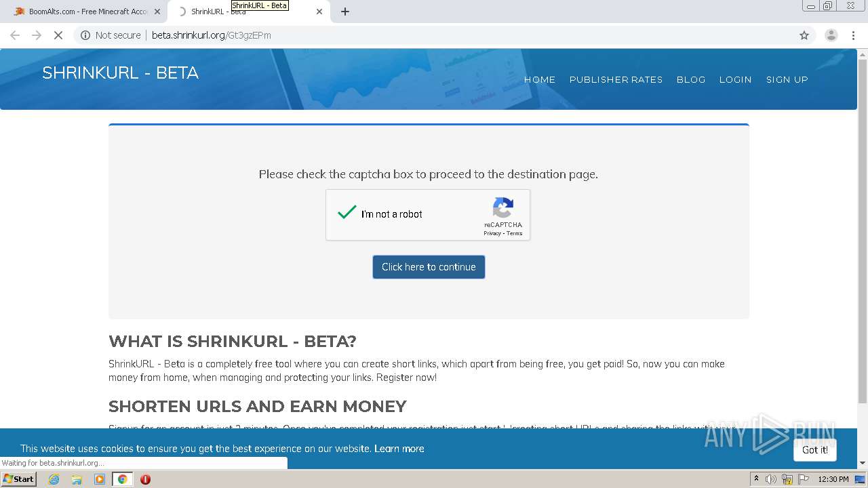Click the taskbar clock showing 12:30 PM
This screenshot has width=868, height=488.
click(833, 479)
